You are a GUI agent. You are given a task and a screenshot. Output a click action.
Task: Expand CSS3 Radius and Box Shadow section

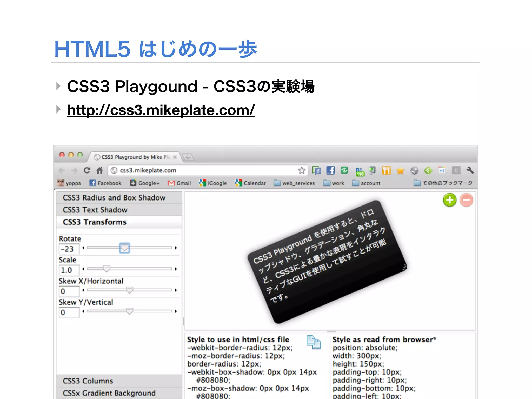click(119, 198)
